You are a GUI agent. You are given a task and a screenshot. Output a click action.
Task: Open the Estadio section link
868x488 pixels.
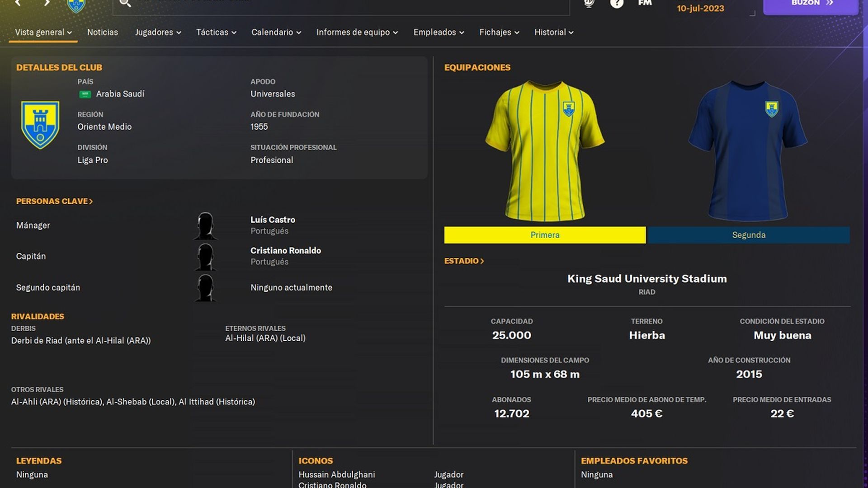[x=464, y=261]
